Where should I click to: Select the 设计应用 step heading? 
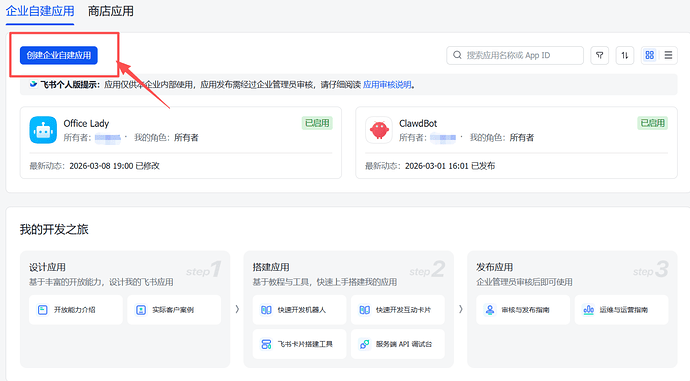48,267
